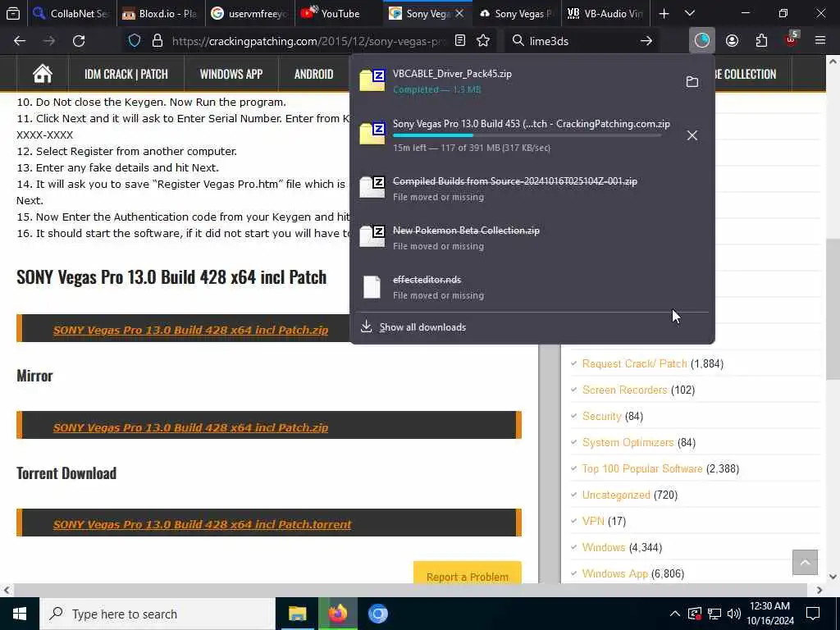The image size is (840, 630).
Task: Open a new tab with plus button
Action: [664, 13]
